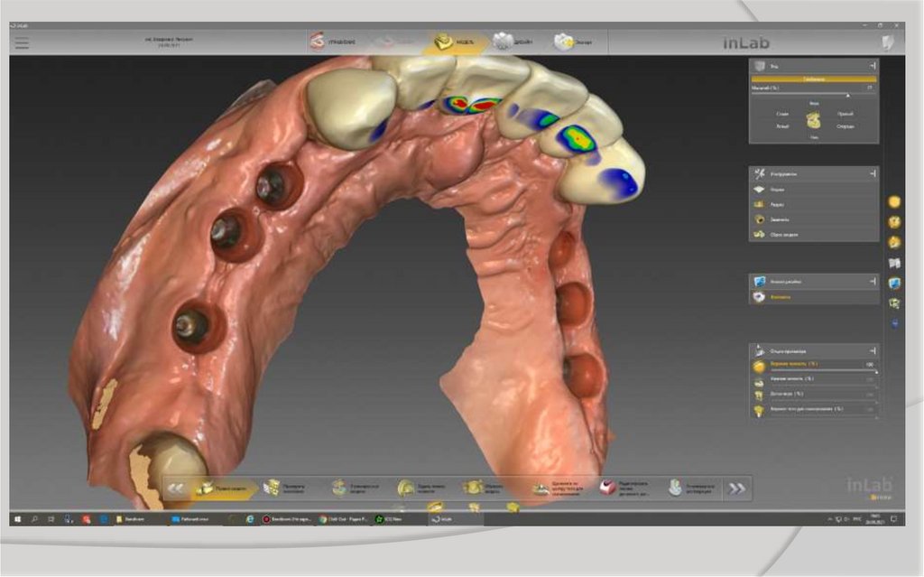Select the view label right of cube, lower row

(845, 126)
